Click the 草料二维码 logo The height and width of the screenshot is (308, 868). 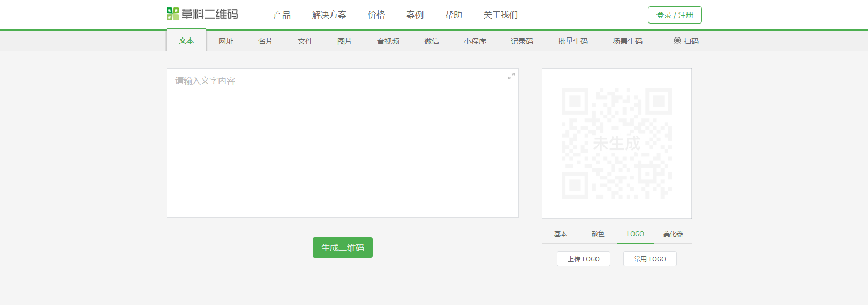tap(202, 14)
